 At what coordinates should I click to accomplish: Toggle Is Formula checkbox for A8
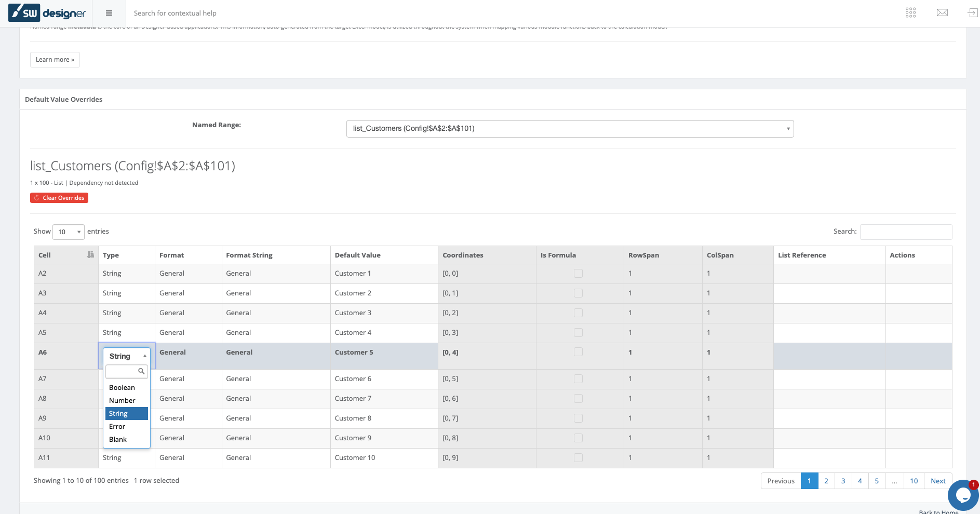point(578,399)
